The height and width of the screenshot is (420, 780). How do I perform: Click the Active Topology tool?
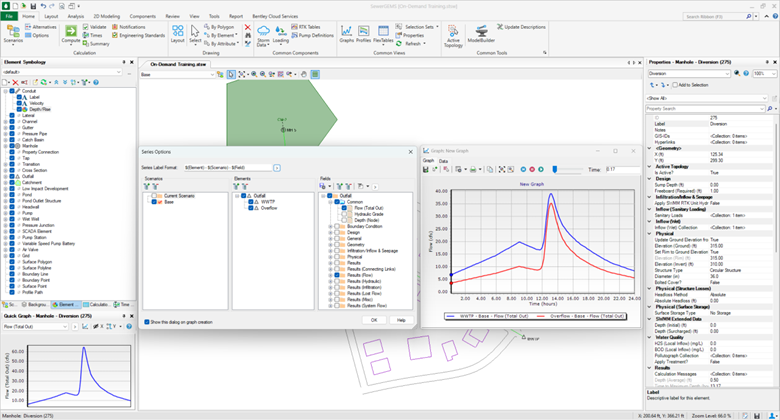(453, 35)
